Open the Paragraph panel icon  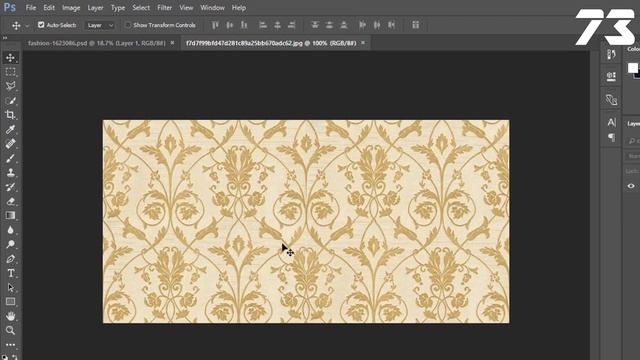(x=611, y=137)
